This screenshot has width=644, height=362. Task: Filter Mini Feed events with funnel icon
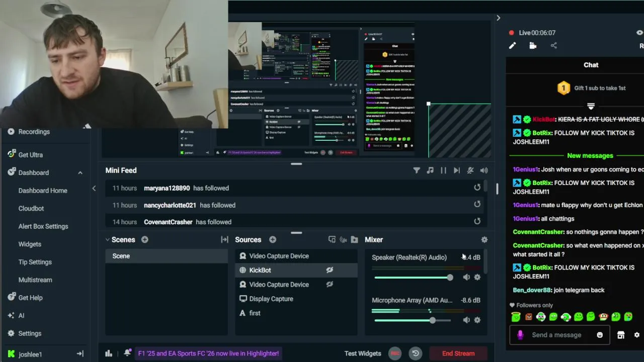417,170
